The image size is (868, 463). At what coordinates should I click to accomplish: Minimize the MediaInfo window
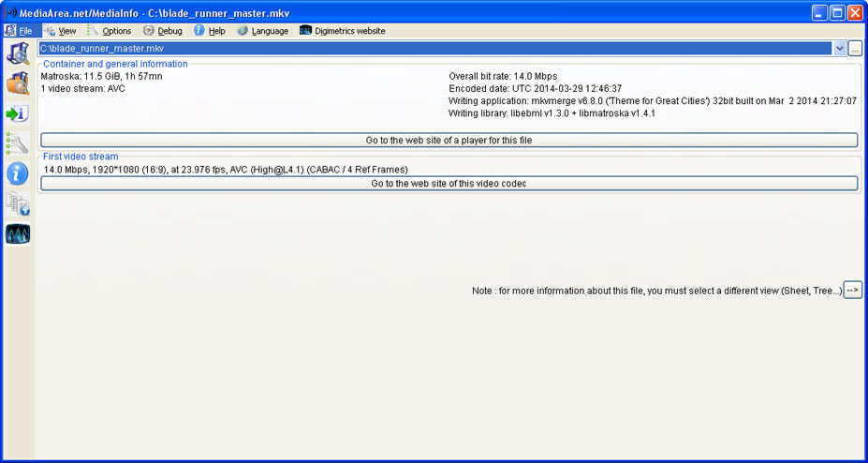click(x=820, y=13)
